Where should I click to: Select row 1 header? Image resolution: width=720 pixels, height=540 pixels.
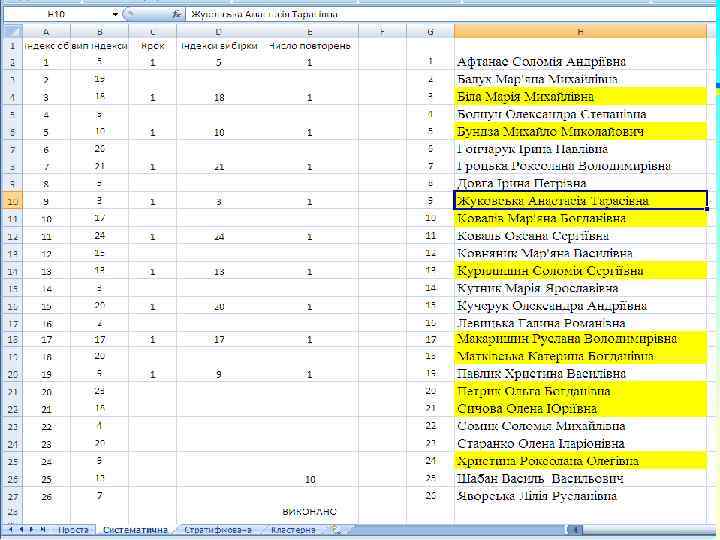click(12, 46)
